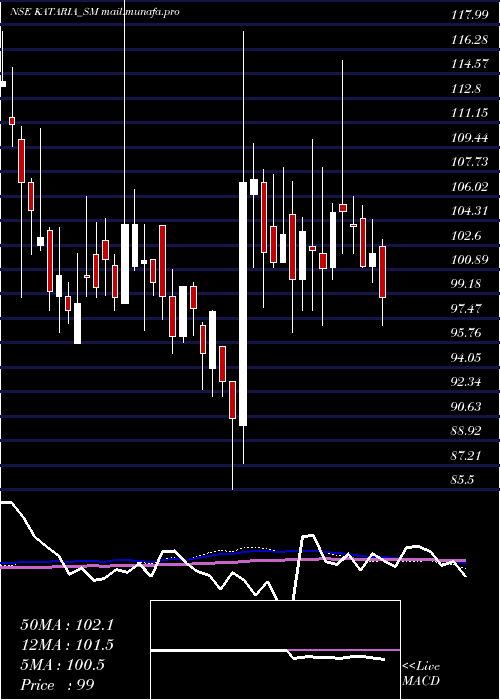Click the 94.05 price axis label
Screen dimensions: 500x700
coord(468,358)
